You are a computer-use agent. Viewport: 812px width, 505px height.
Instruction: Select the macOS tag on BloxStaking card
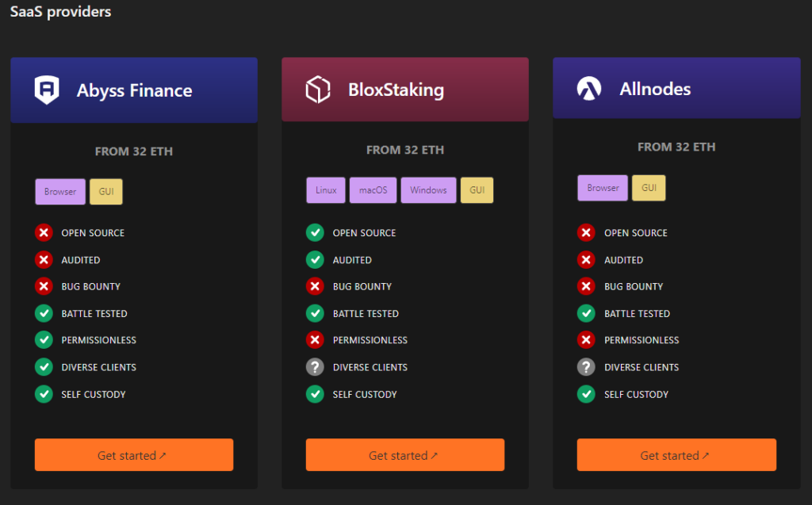click(373, 190)
